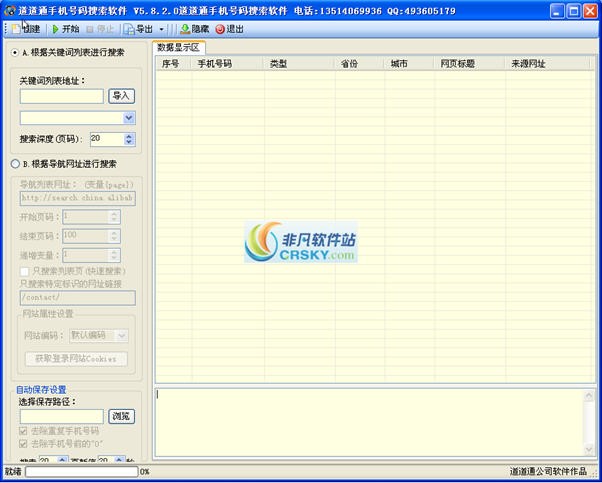602x483 pixels.
Task: Click the 序号 column header
Action: [x=173, y=64]
